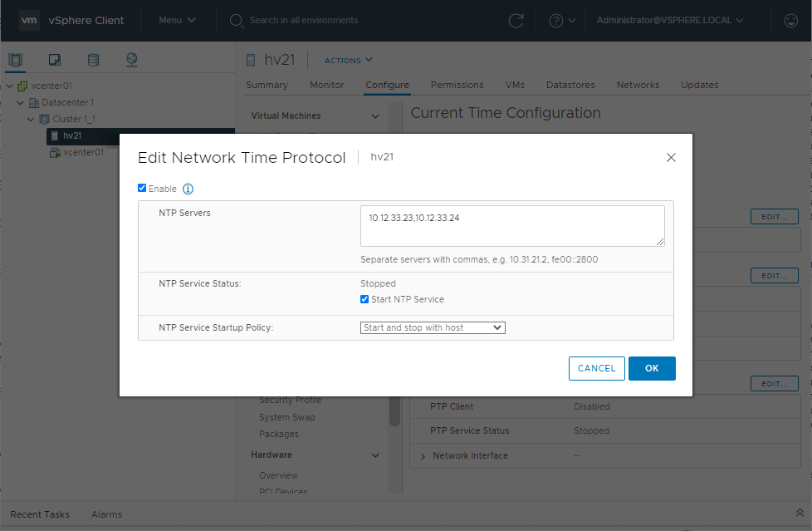This screenshot has width=812, height=531.
Task: Uncheck the Start NTP Service checkbox
Action: (x=365, y=299)
